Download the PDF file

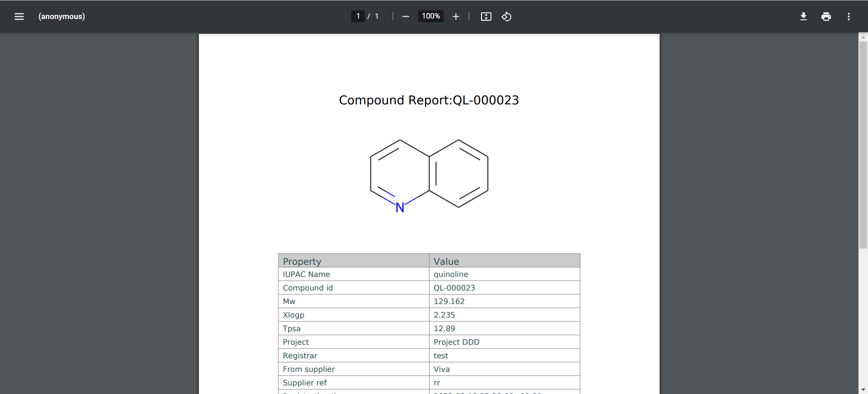[803, 16]
